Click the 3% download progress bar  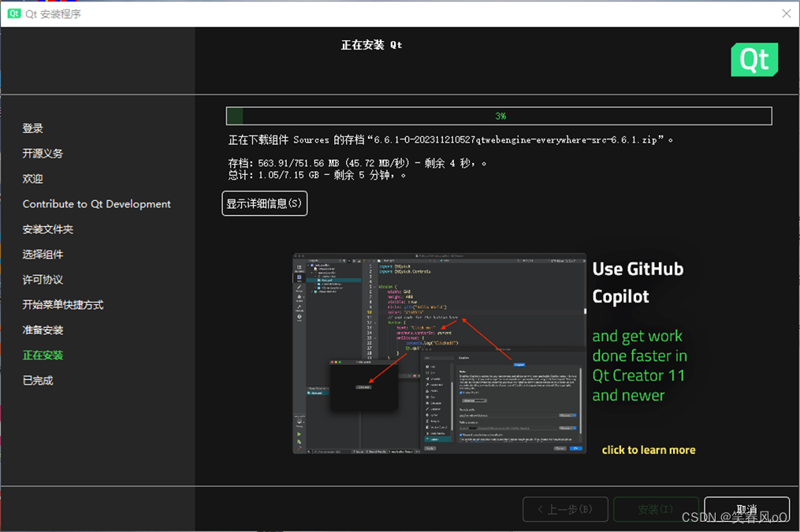tap(498, 116)
